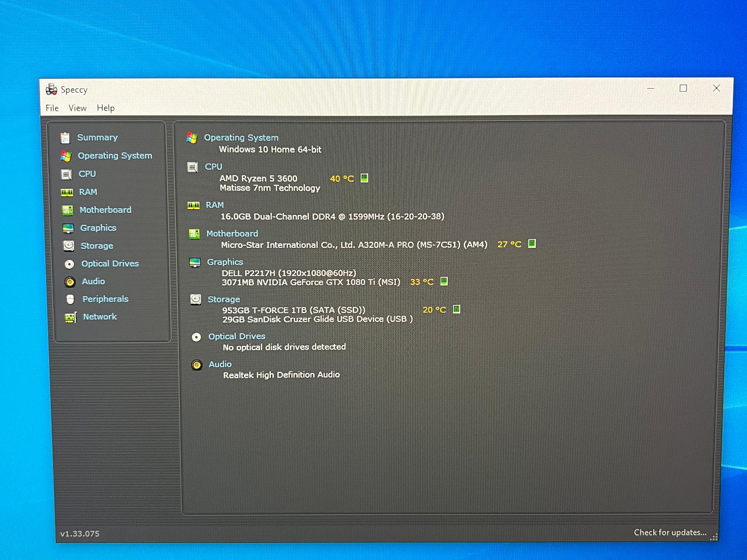Click the disc icon beside main Optical Drives heading
The height and width of the screenshot is (560, 747).
click(x=196, y=337)
